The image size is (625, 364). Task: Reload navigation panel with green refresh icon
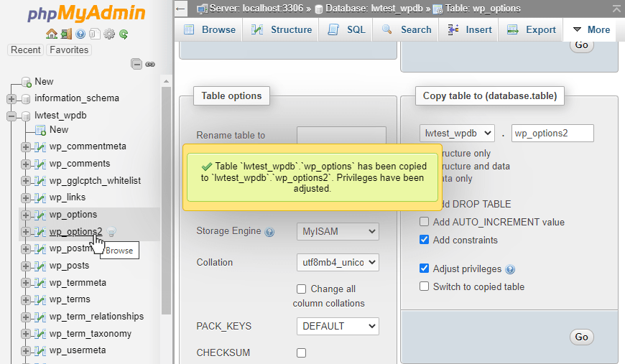[x=124, y=34]
